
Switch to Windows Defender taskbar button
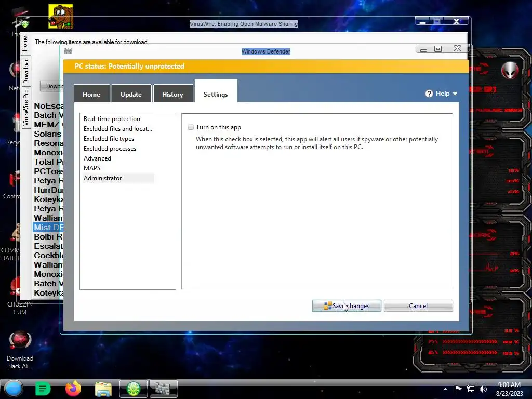point(164,389)
